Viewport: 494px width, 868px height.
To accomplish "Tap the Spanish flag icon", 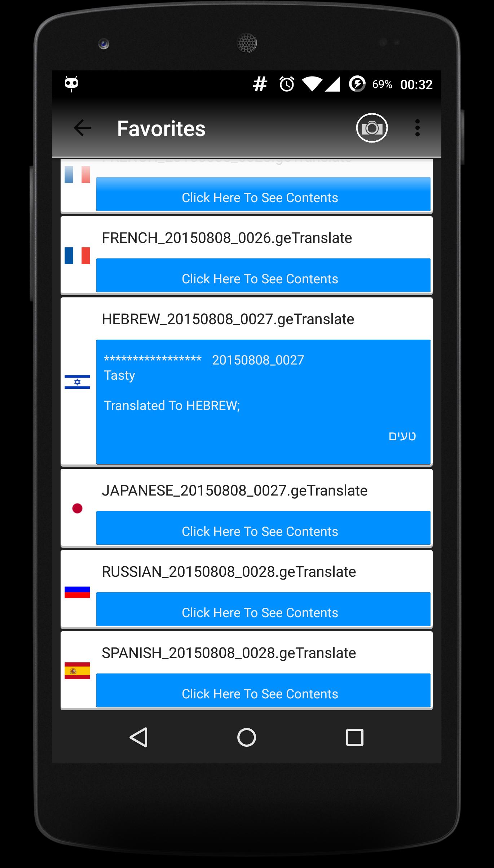I will tap(77, 671).
